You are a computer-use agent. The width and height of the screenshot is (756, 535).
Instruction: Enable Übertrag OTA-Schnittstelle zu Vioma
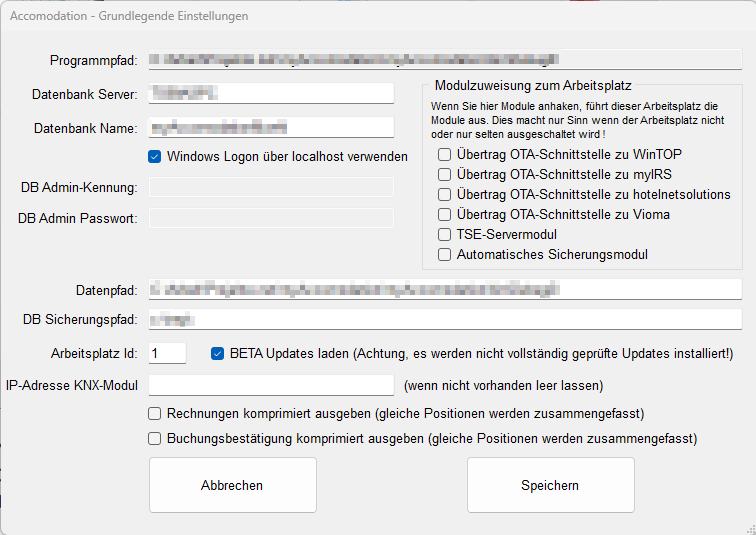click(444, 215)
